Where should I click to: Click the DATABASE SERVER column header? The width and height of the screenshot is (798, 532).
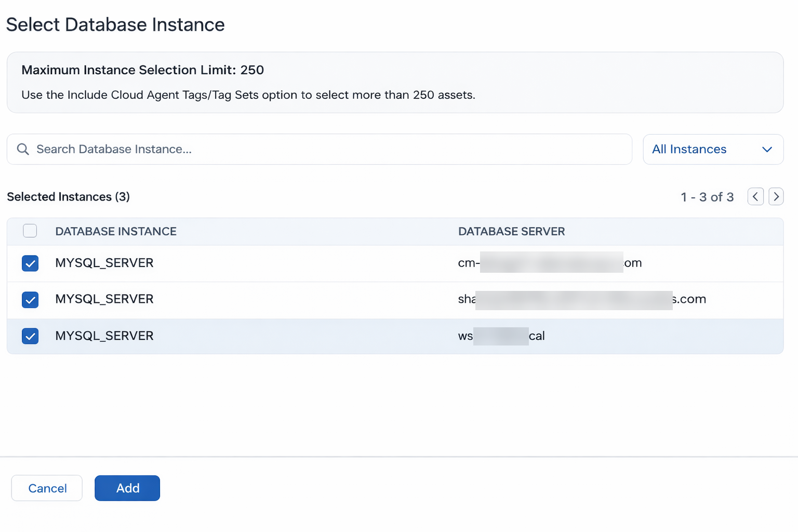(x=511, y=232)
